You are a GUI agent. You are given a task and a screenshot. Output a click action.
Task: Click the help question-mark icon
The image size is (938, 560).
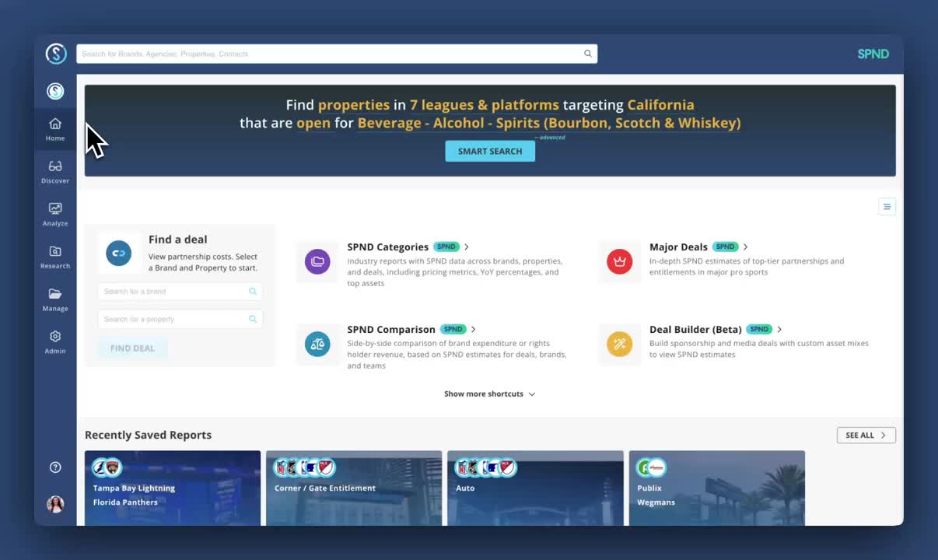tap(55, 467)
